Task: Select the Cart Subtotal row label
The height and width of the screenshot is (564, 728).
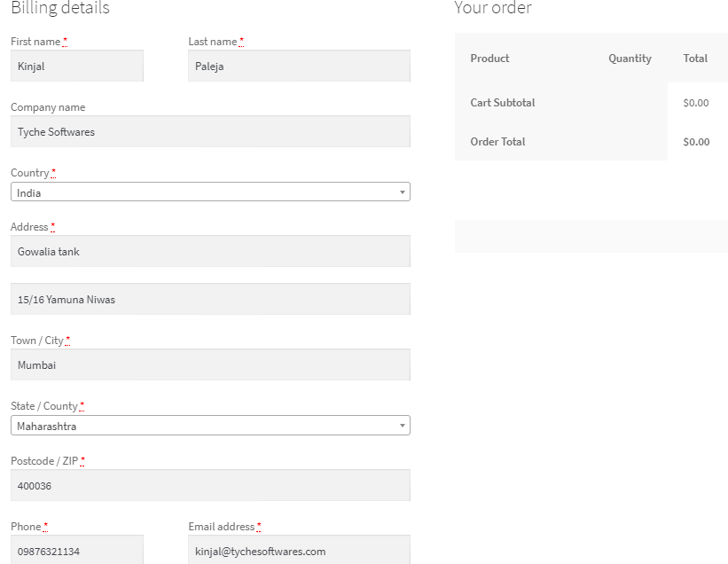Action: 502,103
